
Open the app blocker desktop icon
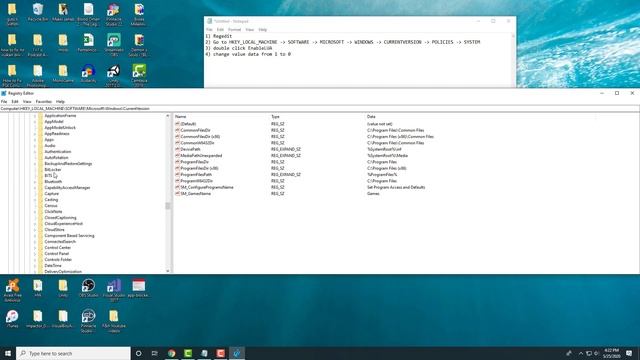[x=139, y=288]
